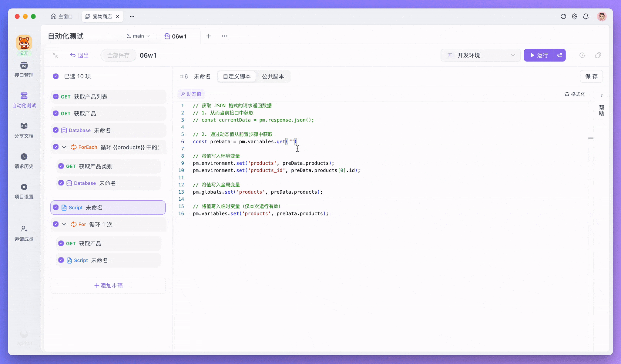
Task: Open 接口管理 in the sidebar
Action: coord(24,70)
